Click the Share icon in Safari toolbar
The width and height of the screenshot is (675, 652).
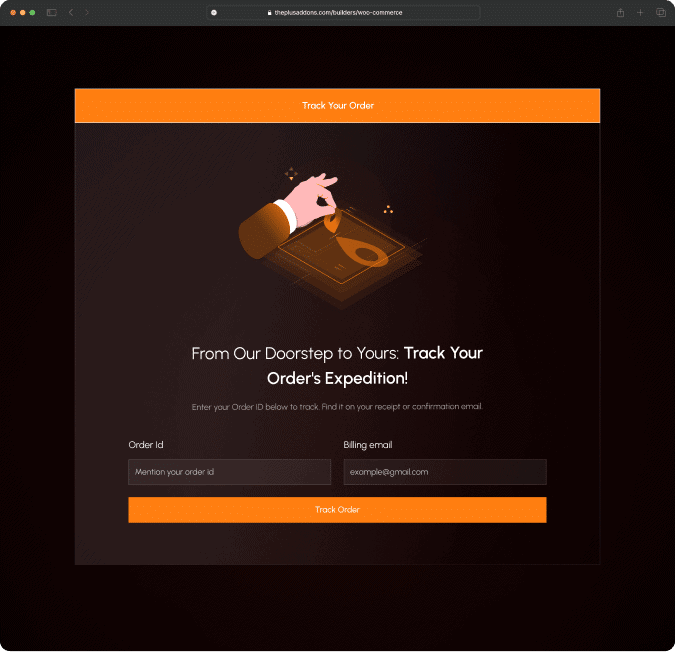point(621,12)
